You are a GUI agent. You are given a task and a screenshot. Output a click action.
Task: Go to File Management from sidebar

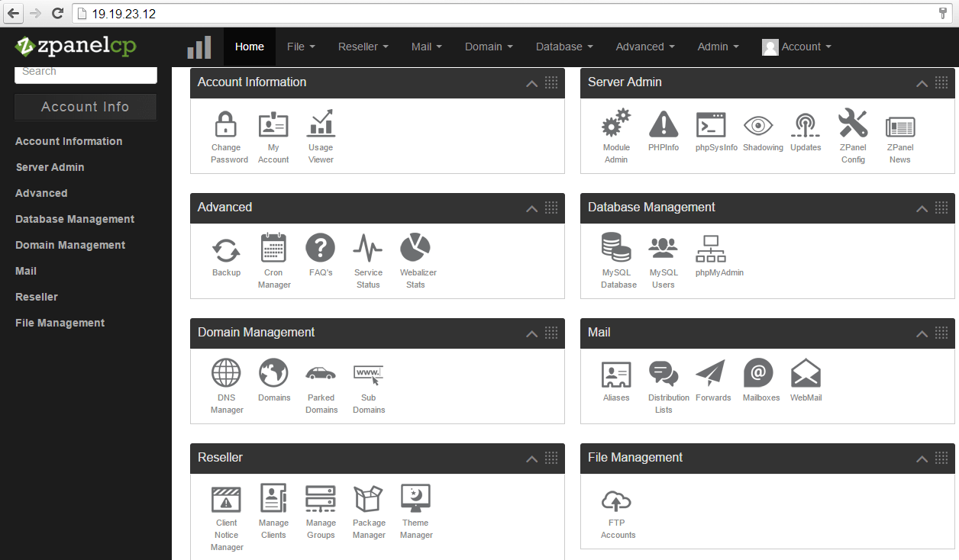coord(60,323)
